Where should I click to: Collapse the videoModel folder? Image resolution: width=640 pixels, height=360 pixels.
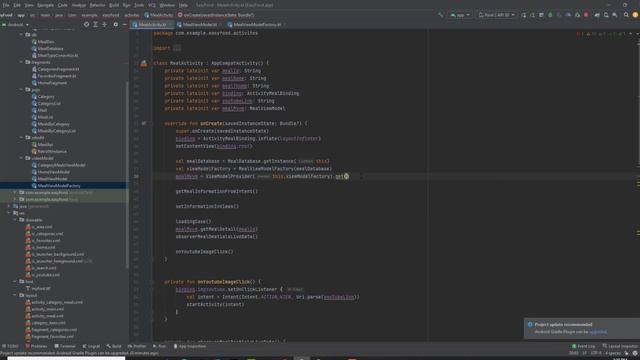pyautogui.click(x=21, y=158)
